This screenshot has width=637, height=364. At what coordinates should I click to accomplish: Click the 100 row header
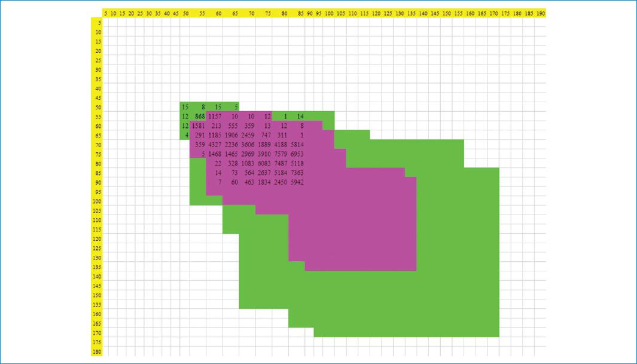pyautogui.click(x=97, y=201)
